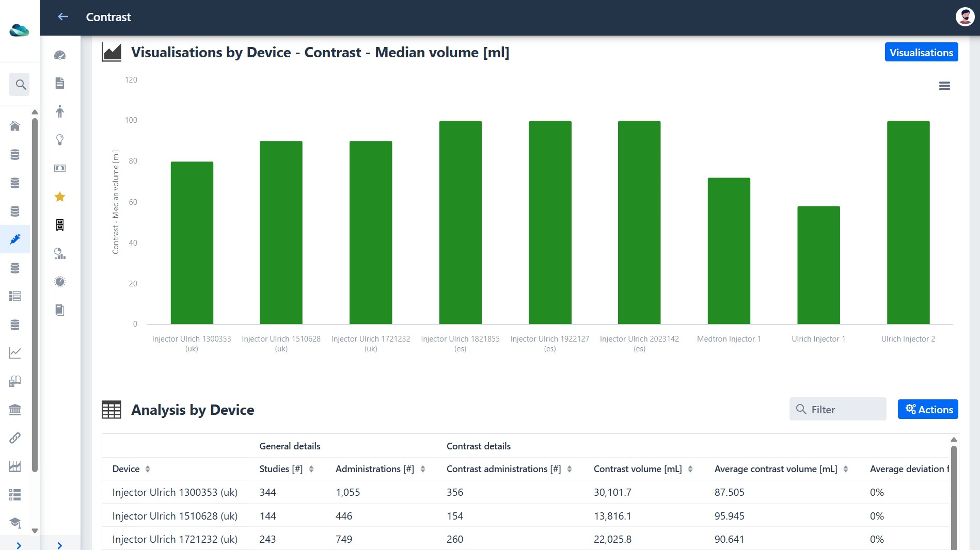
Task: Click into the Filter input field
Action: point(837,409)
